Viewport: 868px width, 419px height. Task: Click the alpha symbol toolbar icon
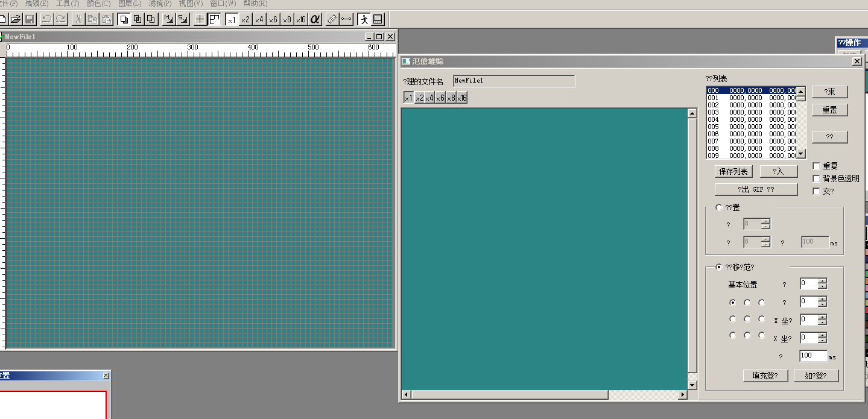tap(315, 19)
